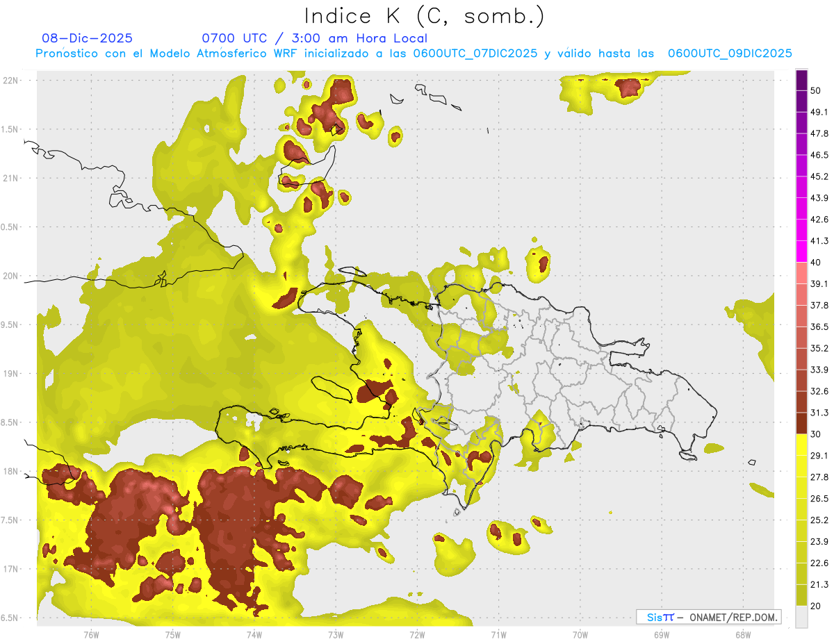Click the "69W" longitude label
The height and width of the screenshot is (644, 834).
click(x=661, y=635)
